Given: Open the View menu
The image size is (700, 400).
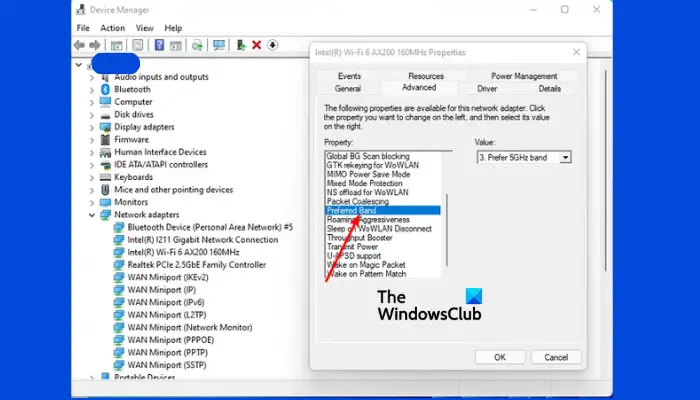Looking at the screenshot, I should [x=145, y=28].
